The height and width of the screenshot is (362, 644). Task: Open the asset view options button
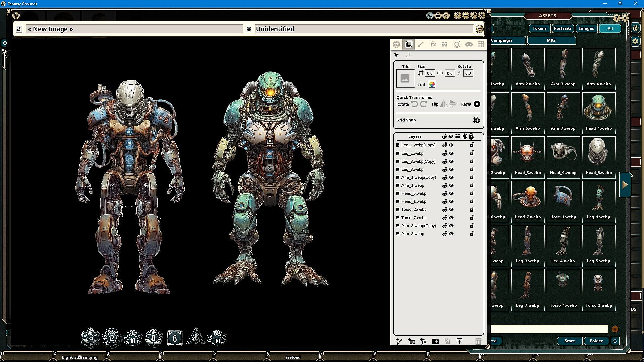615,329
